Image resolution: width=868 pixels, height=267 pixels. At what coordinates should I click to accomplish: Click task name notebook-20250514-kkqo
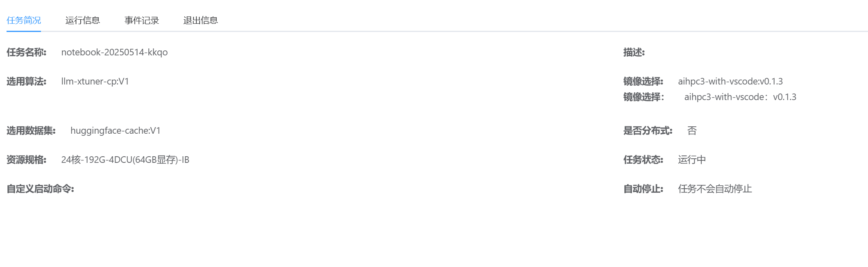114,52
